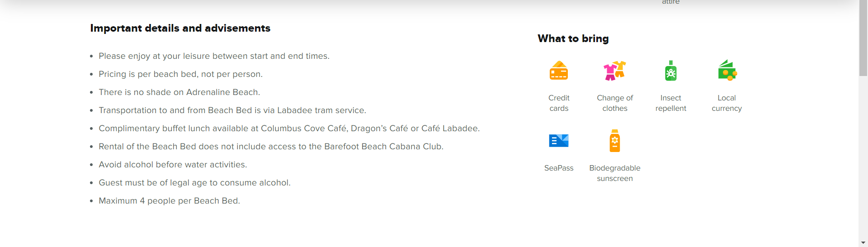
Task: Select the SeaPass card icon
Action: tap(559, 141)
